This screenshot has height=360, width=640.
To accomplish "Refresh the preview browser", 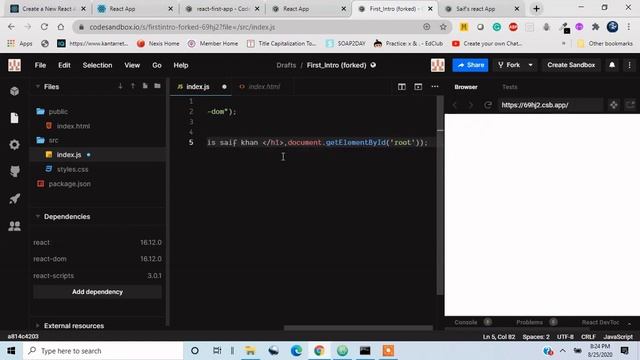I will pyautogui.click(x=487, y=105).
